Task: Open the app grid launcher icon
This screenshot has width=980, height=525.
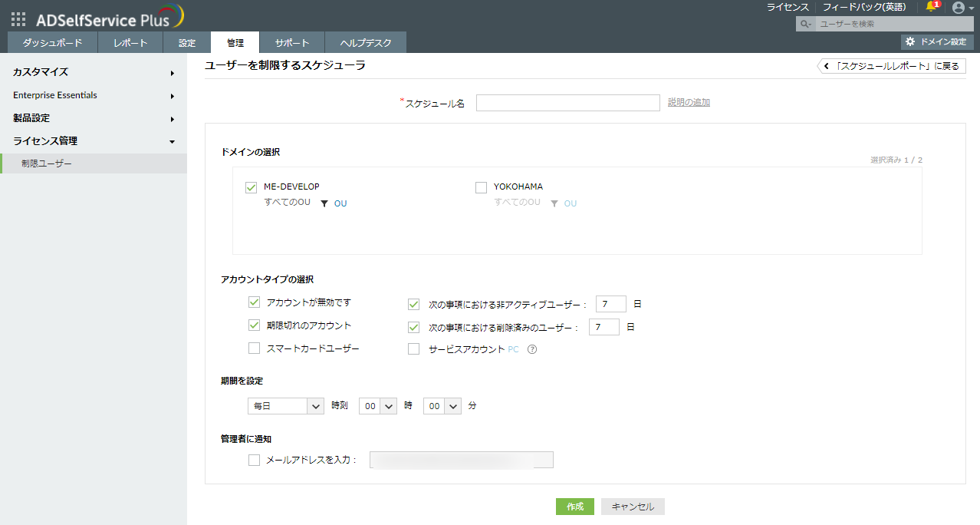Action: click(18, 19)
